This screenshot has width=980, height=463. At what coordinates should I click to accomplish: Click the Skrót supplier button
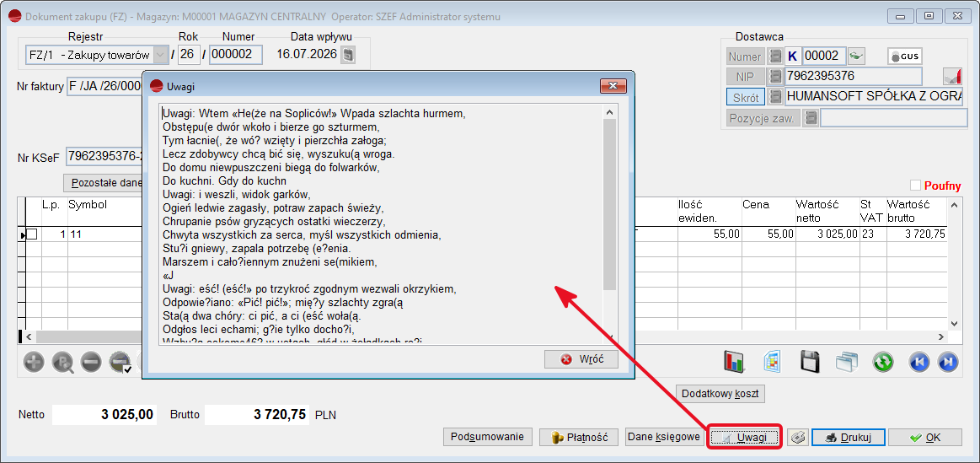tap(745, 97)
